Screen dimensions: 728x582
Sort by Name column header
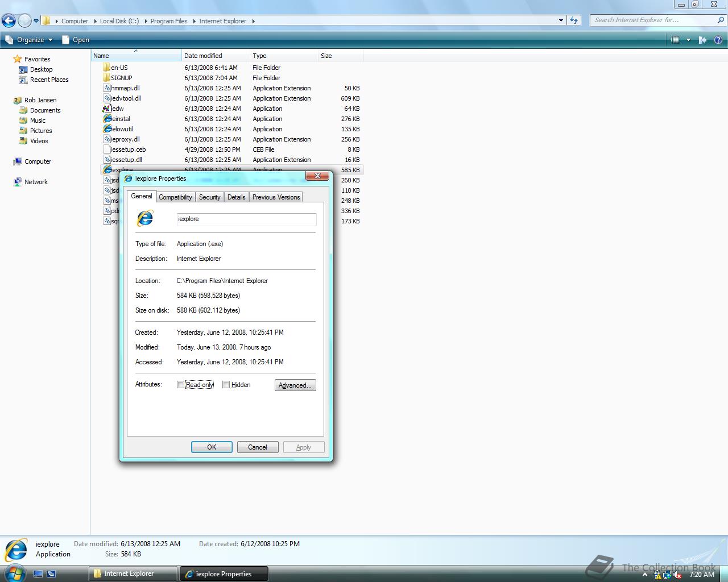(x=136, y=56)
